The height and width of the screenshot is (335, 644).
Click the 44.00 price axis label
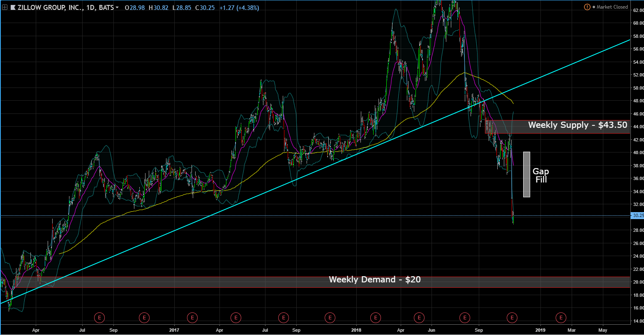638,127
